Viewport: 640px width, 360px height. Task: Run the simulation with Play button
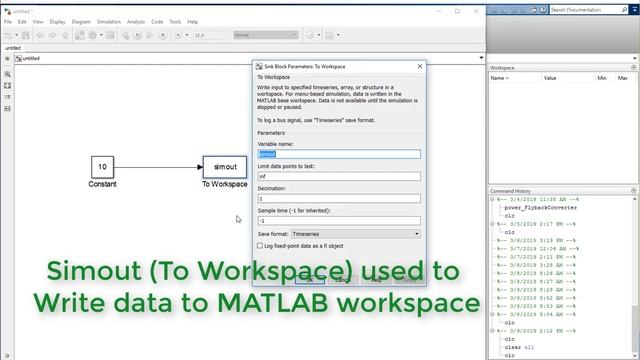pyautogui.click(x=138, y=36)
